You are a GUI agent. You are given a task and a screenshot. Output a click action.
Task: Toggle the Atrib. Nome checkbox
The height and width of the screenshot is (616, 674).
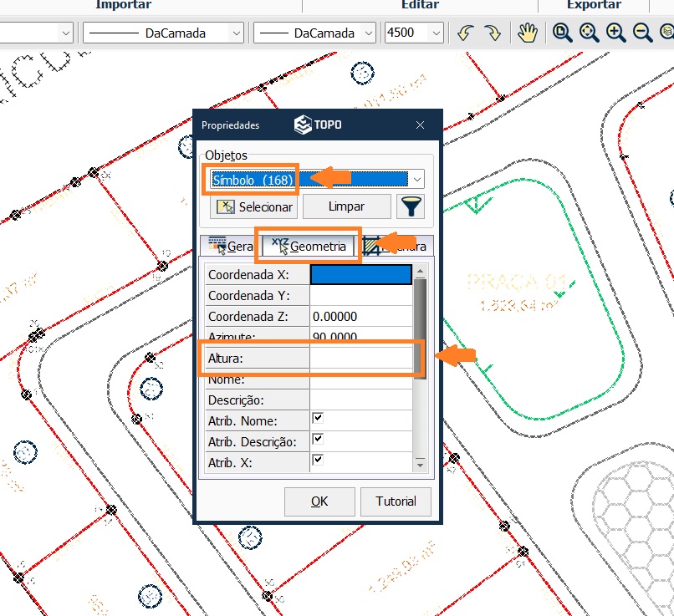pos(318,418)
